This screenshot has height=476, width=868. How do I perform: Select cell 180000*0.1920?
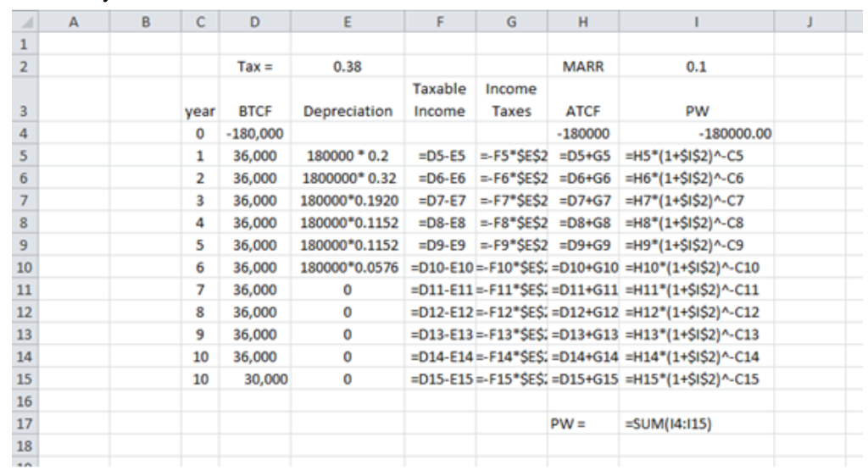coord(347,200)
